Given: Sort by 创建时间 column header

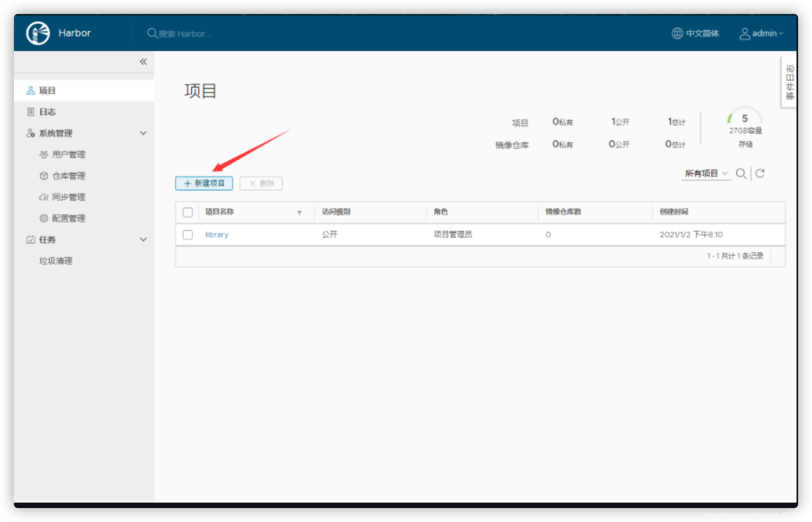Looking at the screenshot, I should (674, 212).
